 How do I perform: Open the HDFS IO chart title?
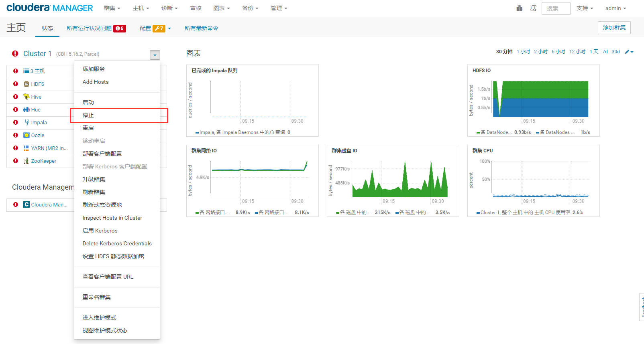[x=481, y=71]
